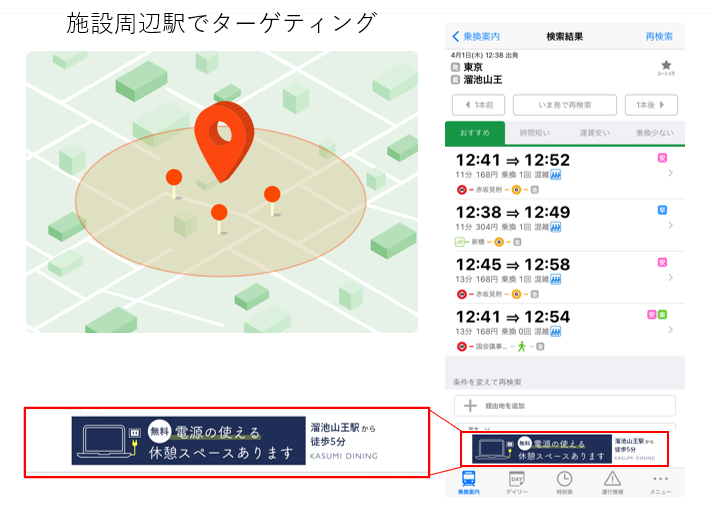Expand chevron on 12:45 ⇒ 12:58 row

click(x=671, y=277)
